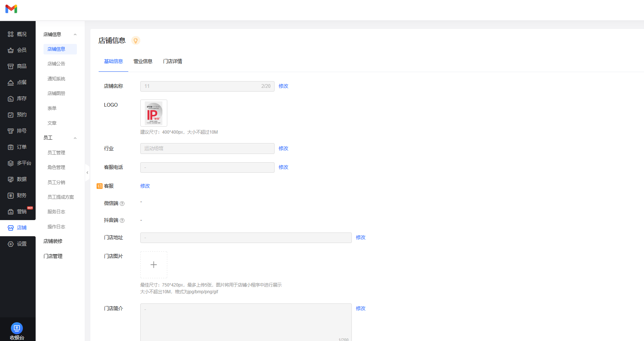Click the 设置 settings gear icon
The image size is (644, 341).
tap(11, 244)
